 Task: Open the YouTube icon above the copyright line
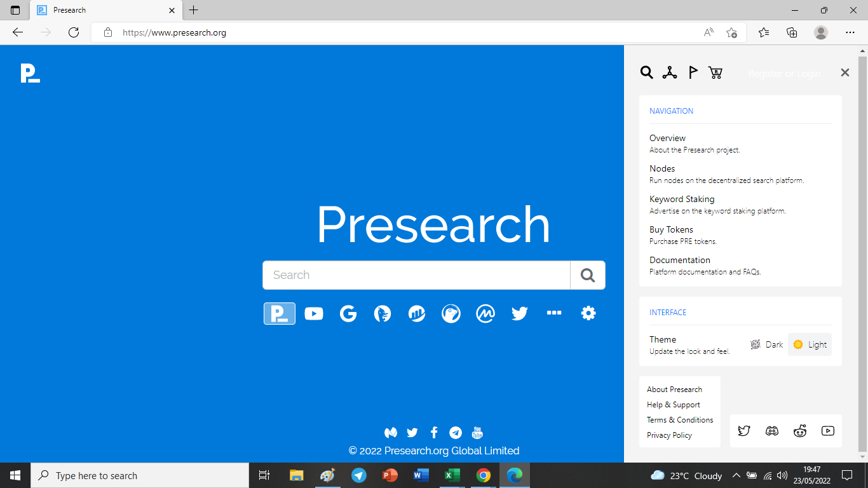tap(477, 433)
